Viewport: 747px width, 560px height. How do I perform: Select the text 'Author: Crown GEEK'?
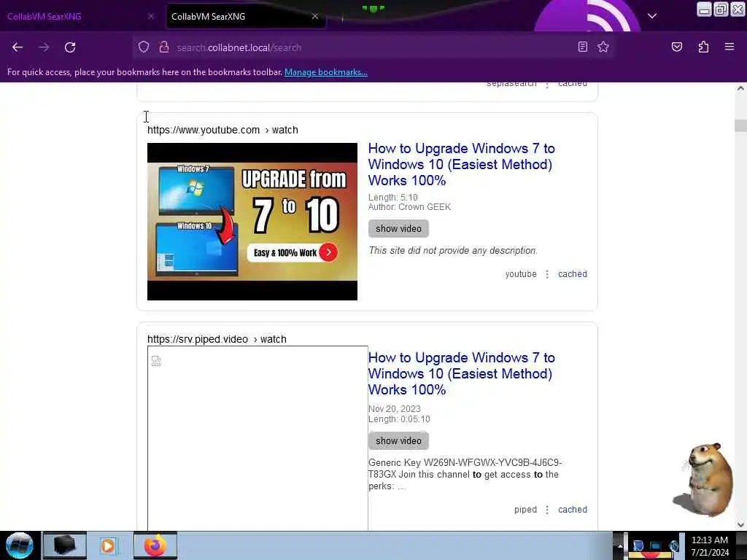(409, 207)
